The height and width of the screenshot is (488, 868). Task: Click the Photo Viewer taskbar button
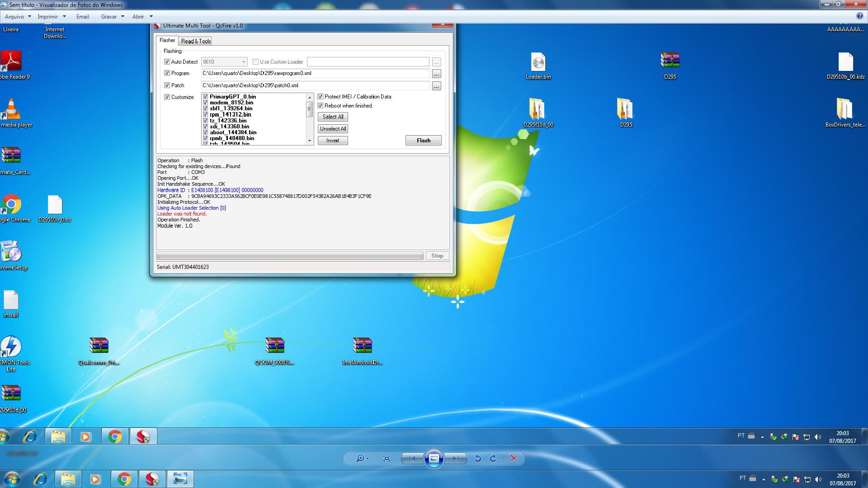pyautogui.click(x=180, y=479)
